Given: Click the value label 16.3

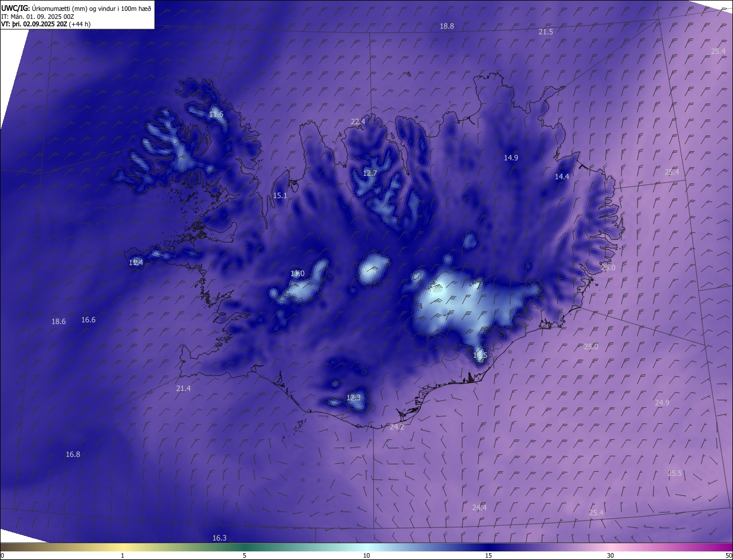Looking at the screenshot, I should (219, 538).
